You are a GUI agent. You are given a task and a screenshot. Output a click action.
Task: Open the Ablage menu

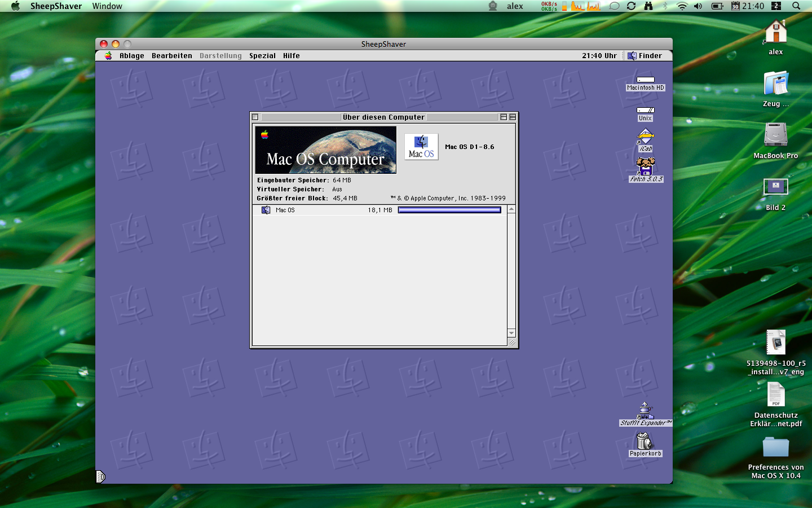(132, 56)
